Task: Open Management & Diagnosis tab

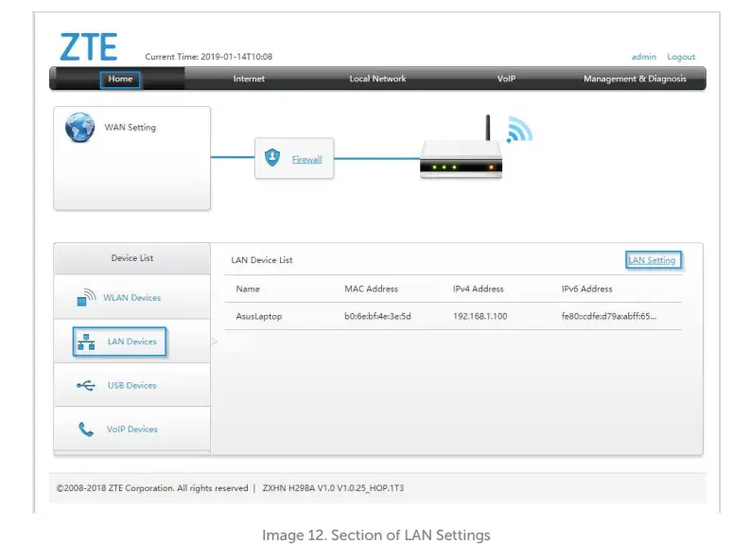Action: tap(635, 79)
